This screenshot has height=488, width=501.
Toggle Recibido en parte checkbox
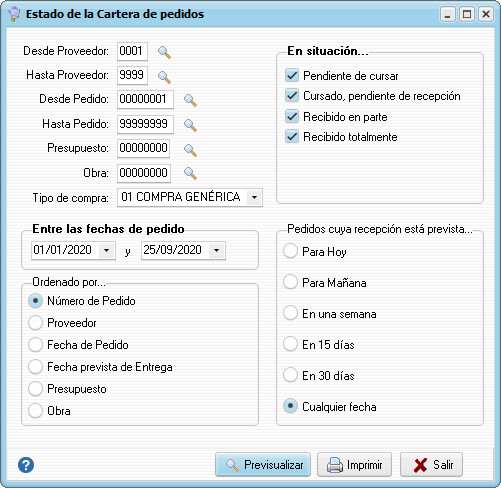click(292, 117)
